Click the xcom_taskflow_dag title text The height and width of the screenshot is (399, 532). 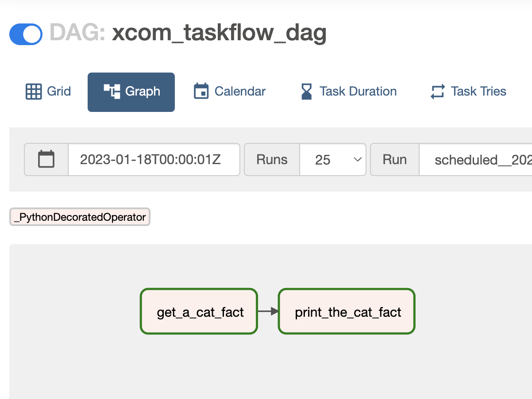coord(219,33)
